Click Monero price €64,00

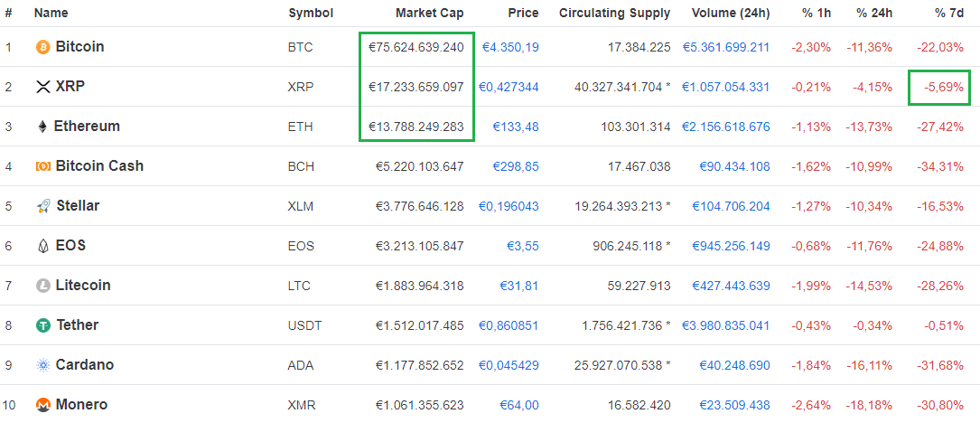coord(519,405)
